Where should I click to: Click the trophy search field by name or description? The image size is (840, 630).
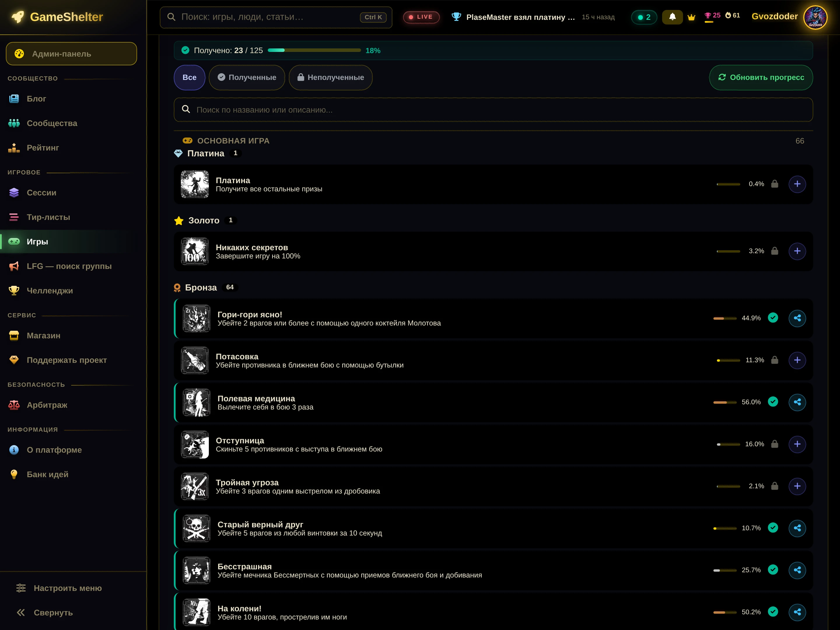493,110
